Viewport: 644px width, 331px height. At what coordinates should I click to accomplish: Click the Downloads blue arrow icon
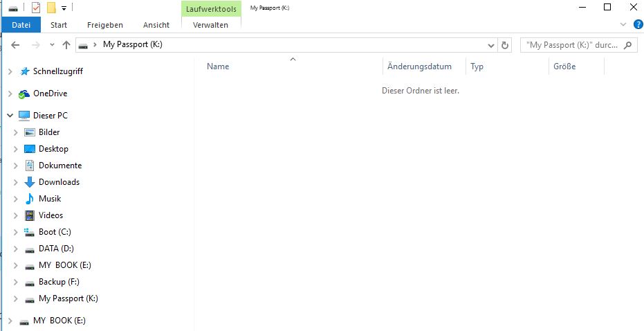30,182
